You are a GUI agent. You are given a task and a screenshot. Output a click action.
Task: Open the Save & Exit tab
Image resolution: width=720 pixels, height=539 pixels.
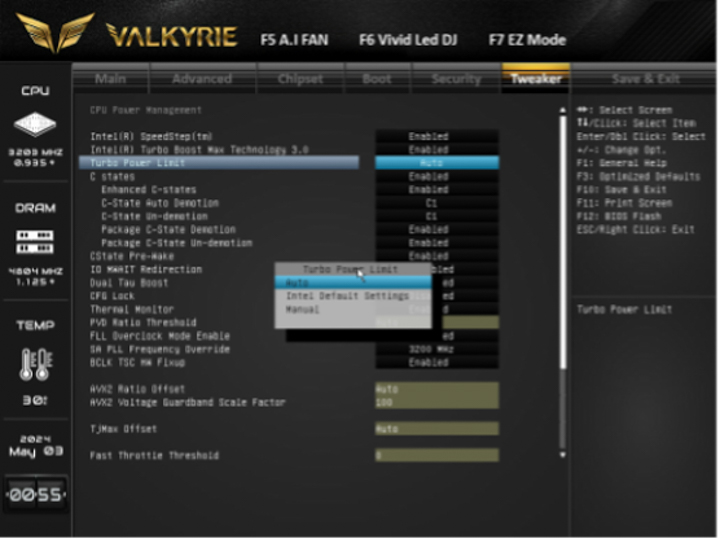pos(645,79)
